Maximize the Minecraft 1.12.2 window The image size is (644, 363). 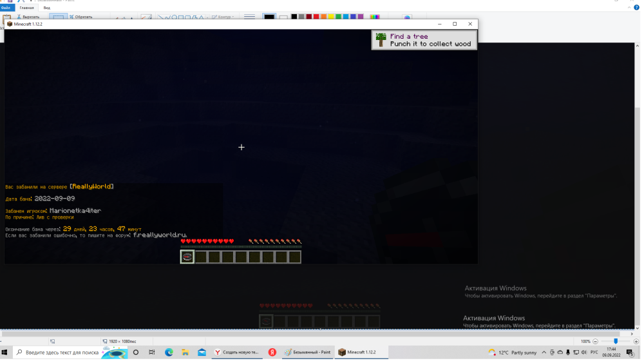click(x=455, y=24)
